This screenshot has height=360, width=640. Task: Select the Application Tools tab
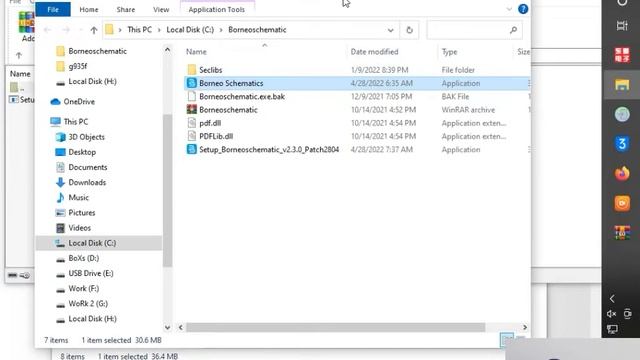pos(217,9)
